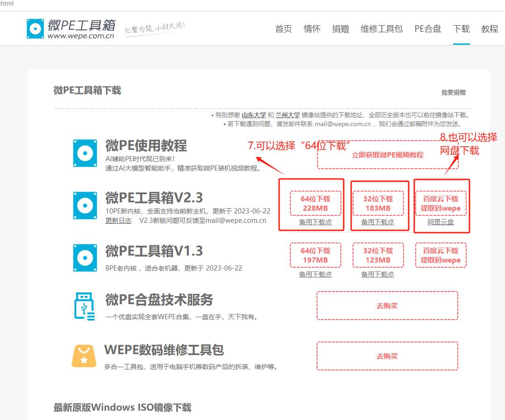The height and width of the screenshot is (420, 505).
Task: Open the 更新日志 link under V2.3
Action: 118,221
